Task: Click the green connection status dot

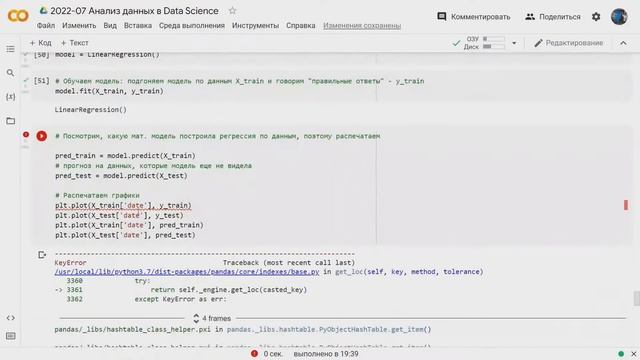Action: pos(621,353)
